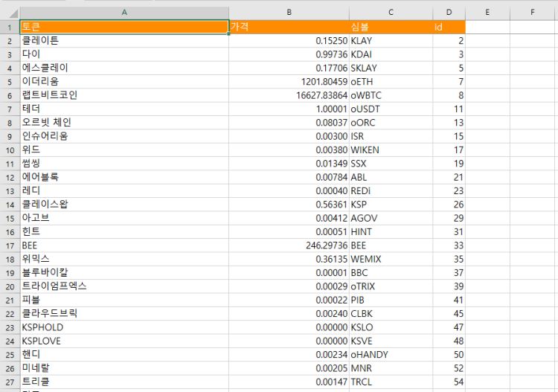Image resolution: width=558 pixels, height=392 pixels.
Task: Select the cell containing 트라이엄프엑스
Action: click(x=124, y=286)
